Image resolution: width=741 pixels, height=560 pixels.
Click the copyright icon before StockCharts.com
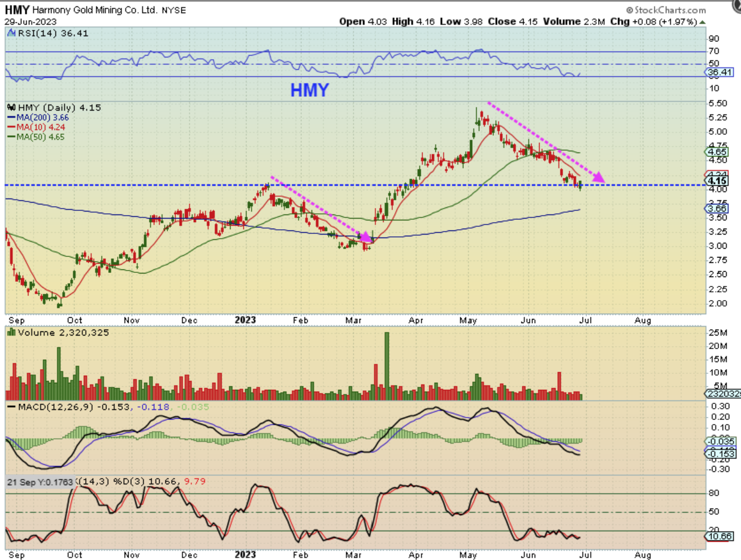pyautogui.click(x=629, y=10)
